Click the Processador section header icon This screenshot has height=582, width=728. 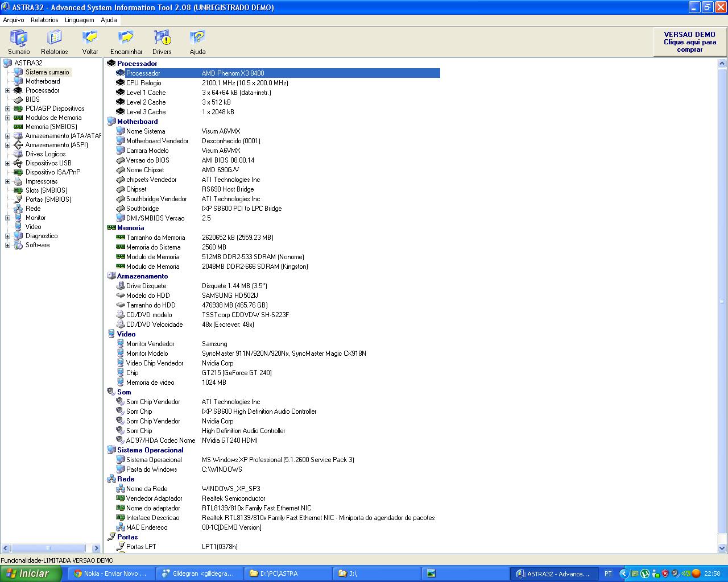111,64
